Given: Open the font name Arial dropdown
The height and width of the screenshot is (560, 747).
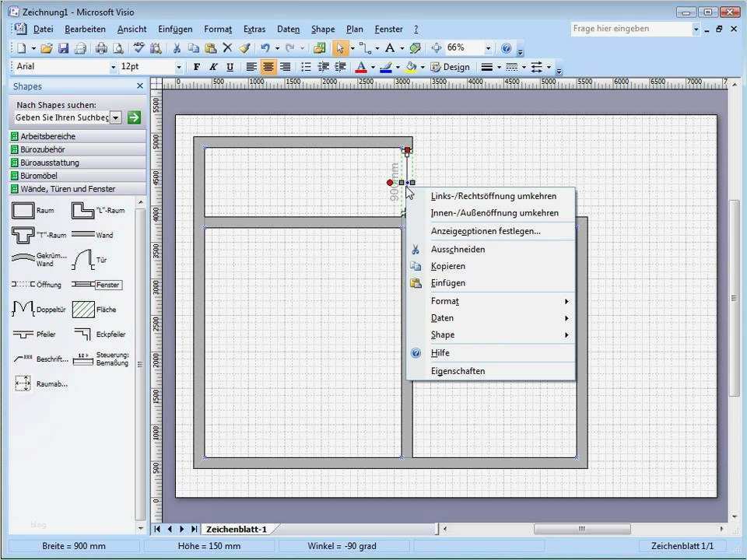Looking at the screenshot, I should 113,68.
